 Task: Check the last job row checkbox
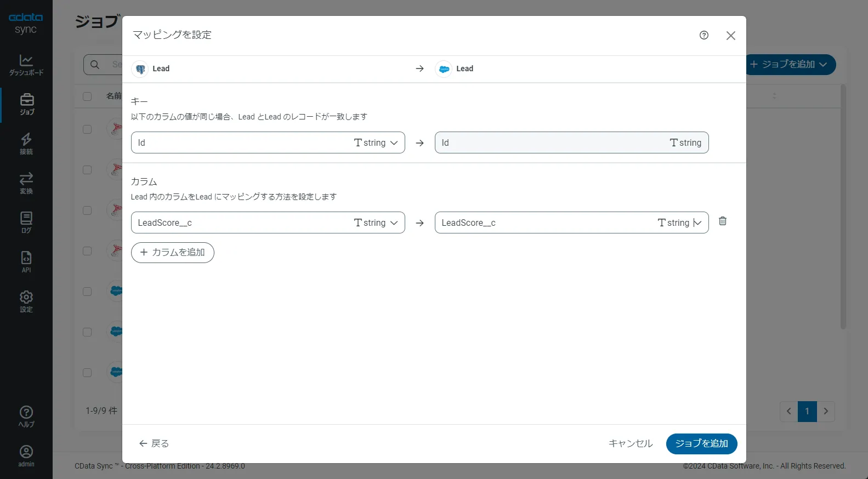click(87, 373)
